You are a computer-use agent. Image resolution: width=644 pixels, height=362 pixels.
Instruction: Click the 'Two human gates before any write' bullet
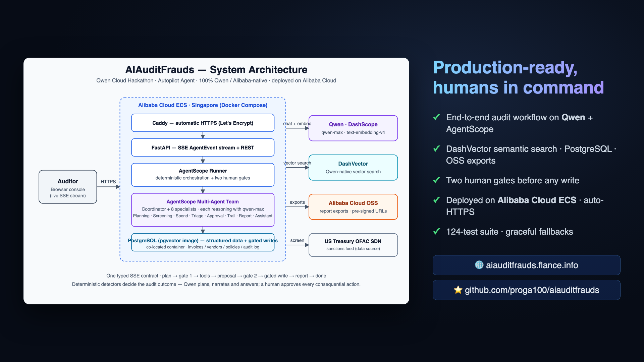pos(513,180)
